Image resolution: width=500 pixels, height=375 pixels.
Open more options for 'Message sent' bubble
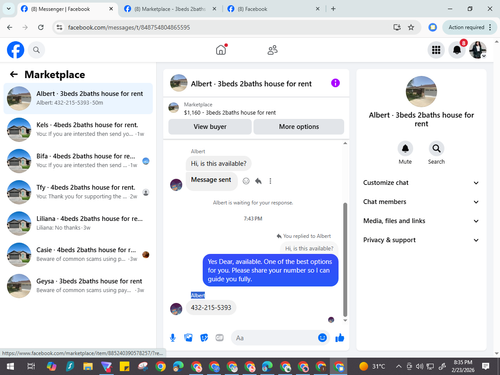(x=270, y=181)
